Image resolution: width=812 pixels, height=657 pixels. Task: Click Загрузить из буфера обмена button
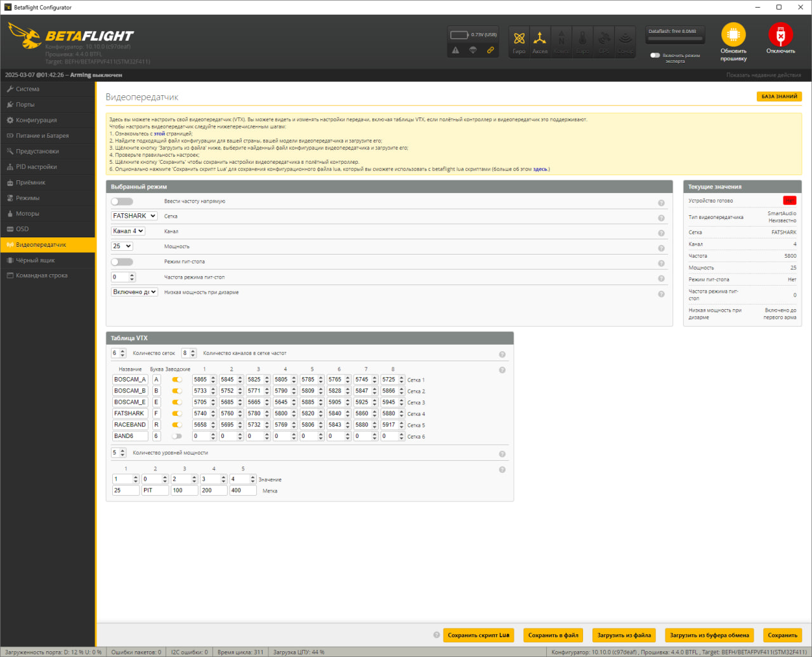(709, 635)
